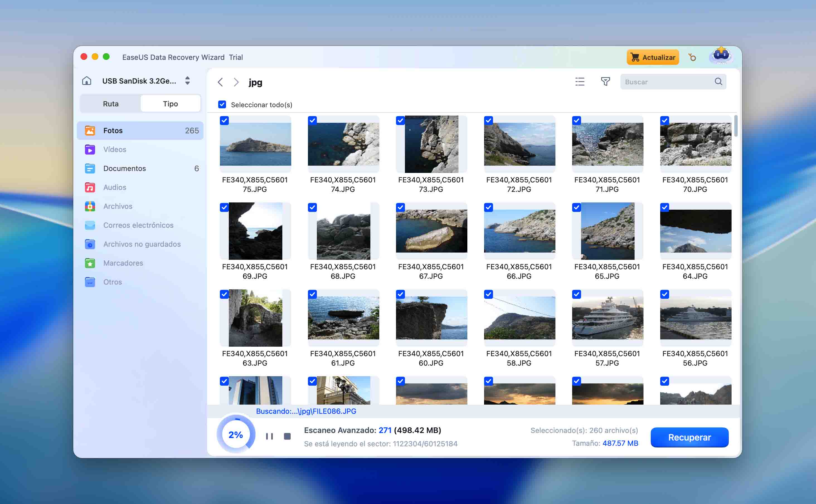The width and height of the screenshot is (816, 504).
Task: Navigate back with left arrow
Action: point(220,82)
